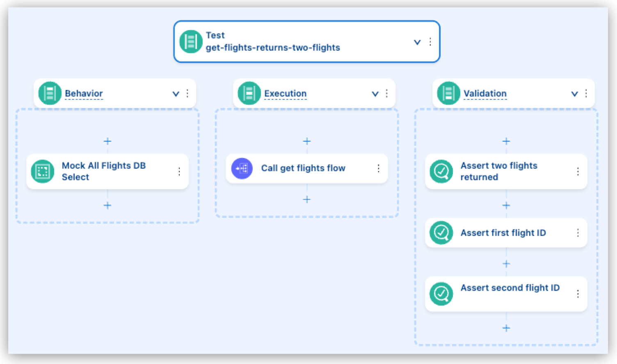Add component above Assert two flights returned
Screen dimensions: 617x364
[x=506, y=141]
